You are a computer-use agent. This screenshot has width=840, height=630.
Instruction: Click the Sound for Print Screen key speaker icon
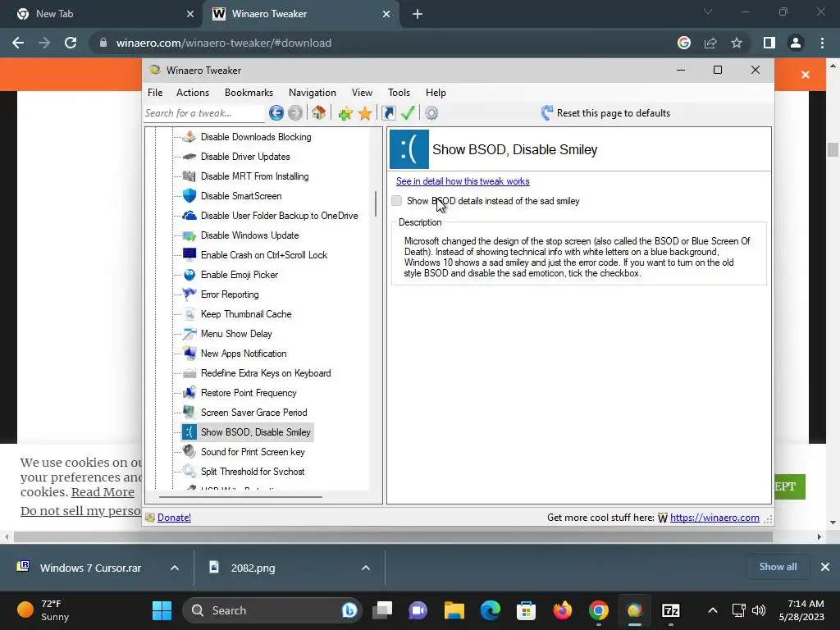189,452
